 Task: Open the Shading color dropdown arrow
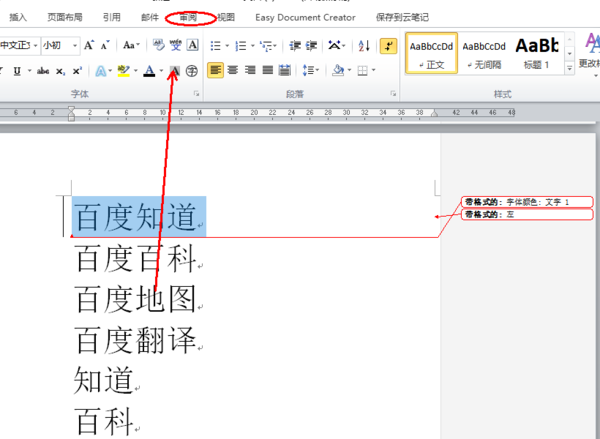click(349, 70)
